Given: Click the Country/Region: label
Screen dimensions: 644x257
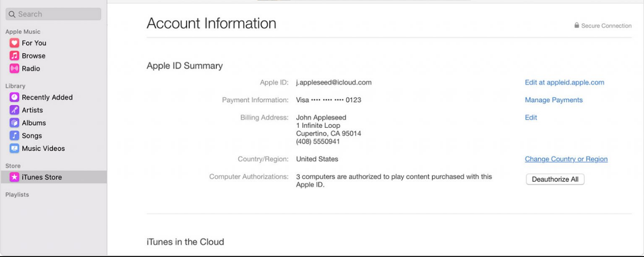Looking at the screenshot, I should point(263,159).
